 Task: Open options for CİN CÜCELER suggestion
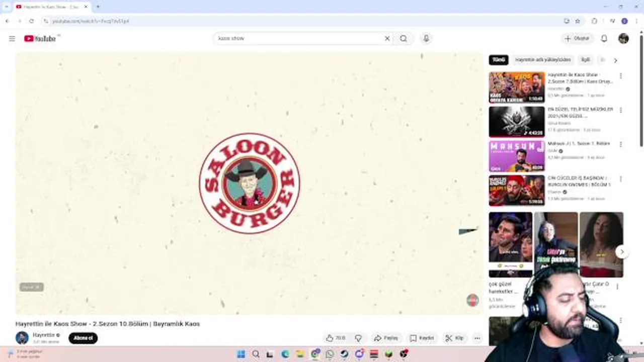pyautogui.click(x=621, y=179)
